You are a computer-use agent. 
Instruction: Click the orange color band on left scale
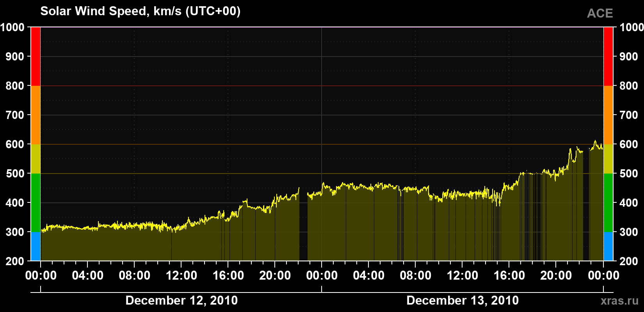[36, 115]
